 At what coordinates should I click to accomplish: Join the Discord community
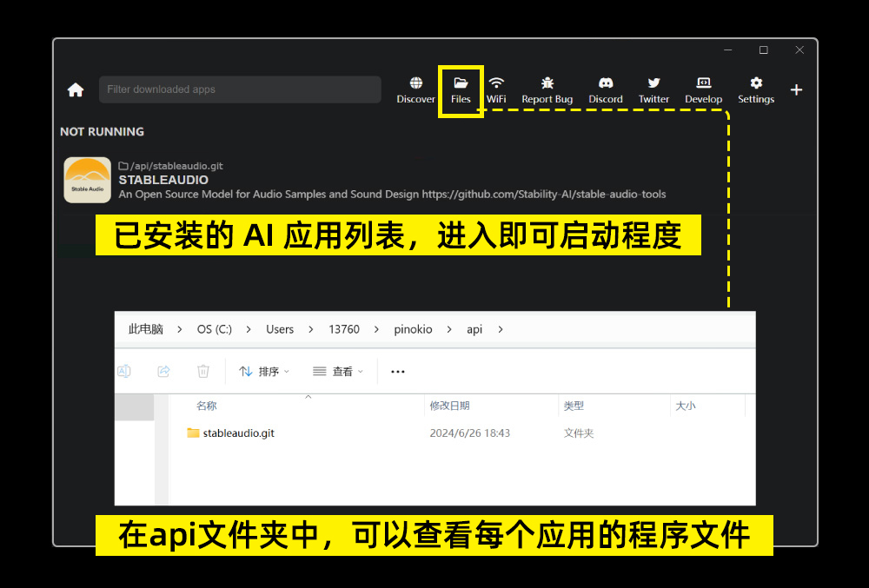pos(605,84)
